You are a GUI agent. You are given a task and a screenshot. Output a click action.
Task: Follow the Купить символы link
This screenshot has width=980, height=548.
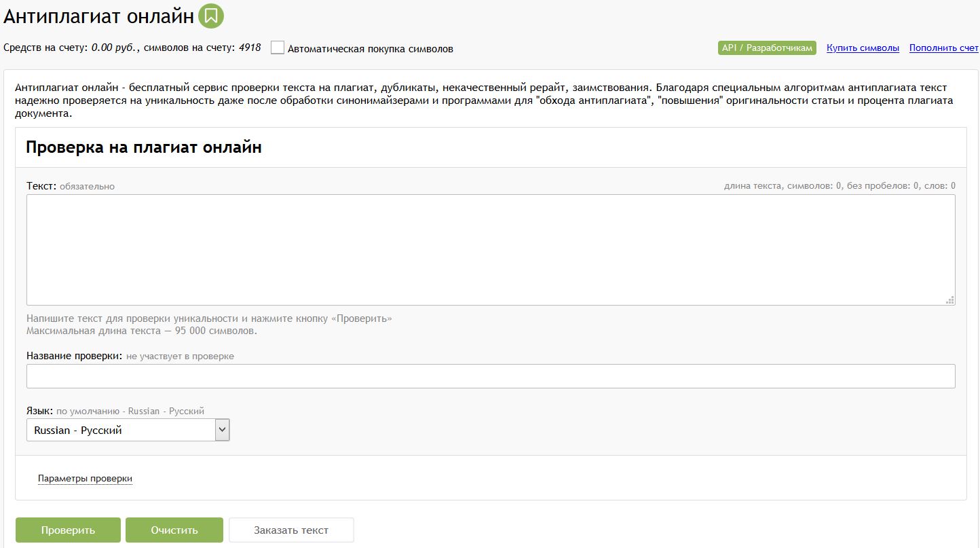point(863,48)
